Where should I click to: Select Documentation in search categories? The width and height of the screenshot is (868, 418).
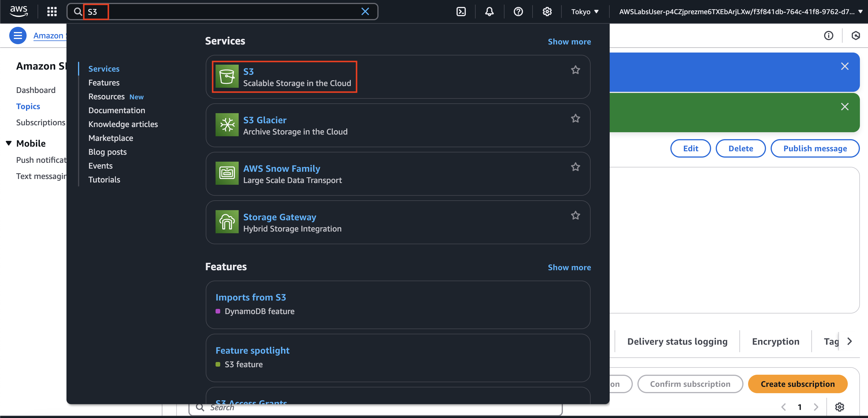116,110
